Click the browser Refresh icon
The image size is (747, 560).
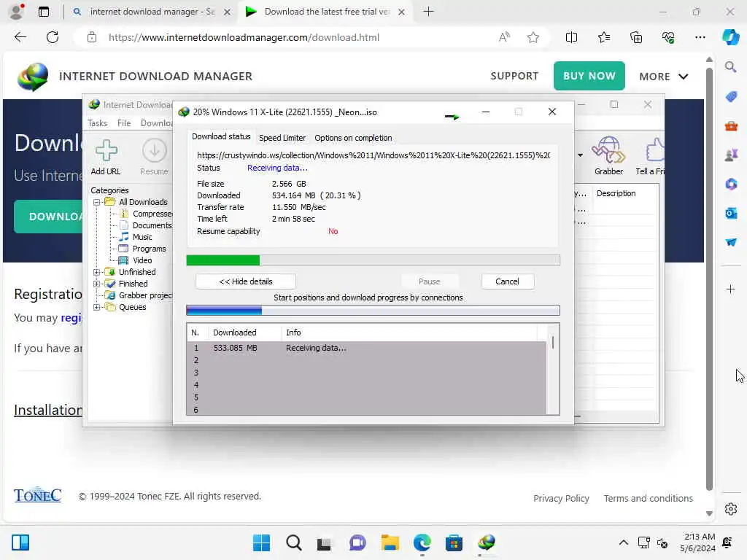point(53,37)
